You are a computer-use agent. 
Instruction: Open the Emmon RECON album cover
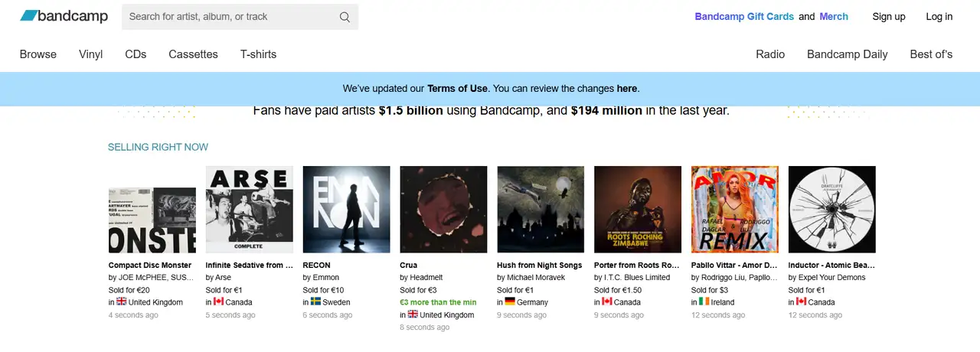click(347, 210)
